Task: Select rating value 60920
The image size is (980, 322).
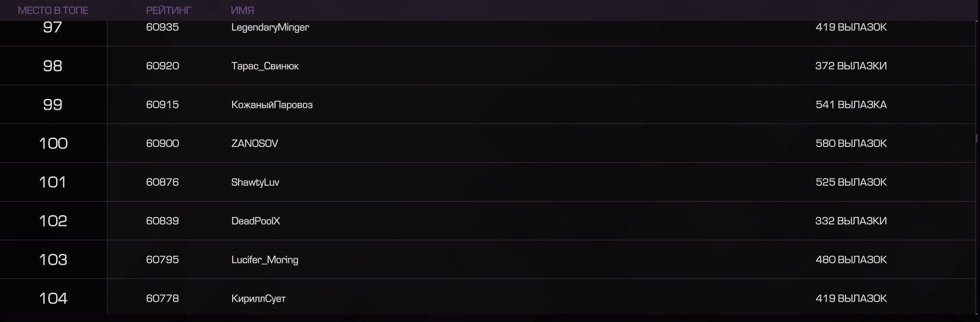Action: tap(162, 66)
